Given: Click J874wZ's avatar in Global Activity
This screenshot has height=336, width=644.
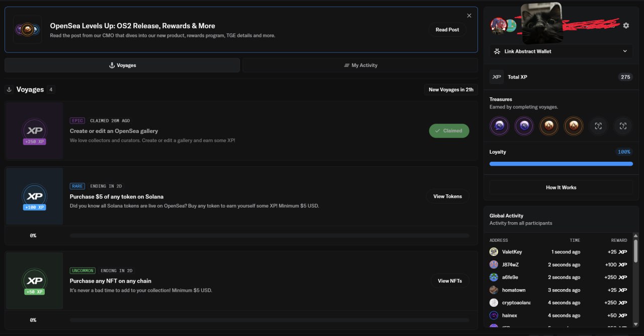Looking at the screenshot, I should [x=494, y=264].
